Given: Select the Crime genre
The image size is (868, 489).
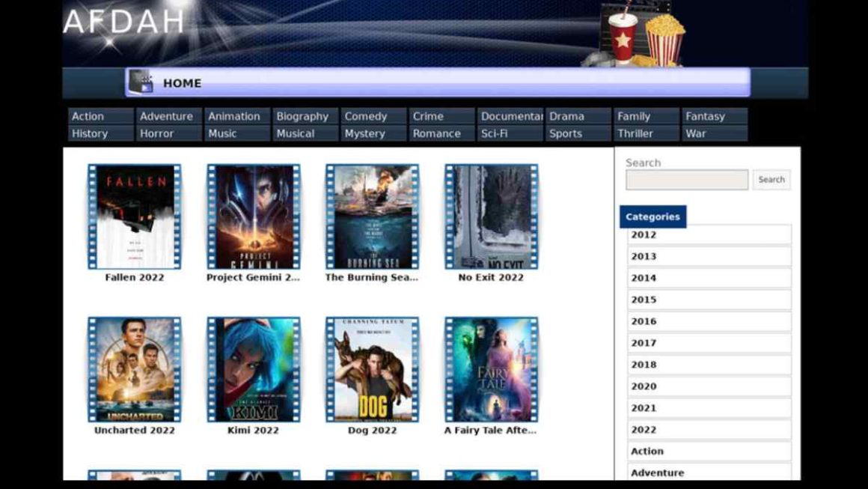Looking at the screenshot, I should pos(441,116).
